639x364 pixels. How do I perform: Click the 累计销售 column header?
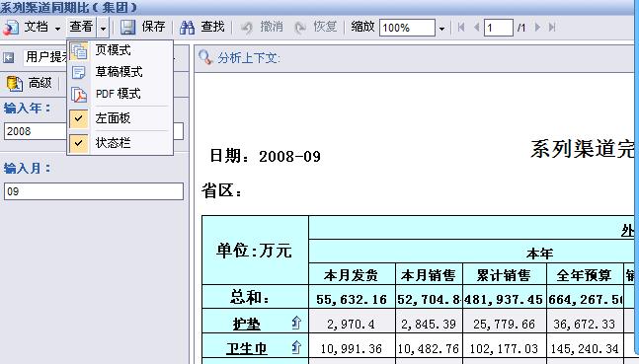(x=504, y=275)
